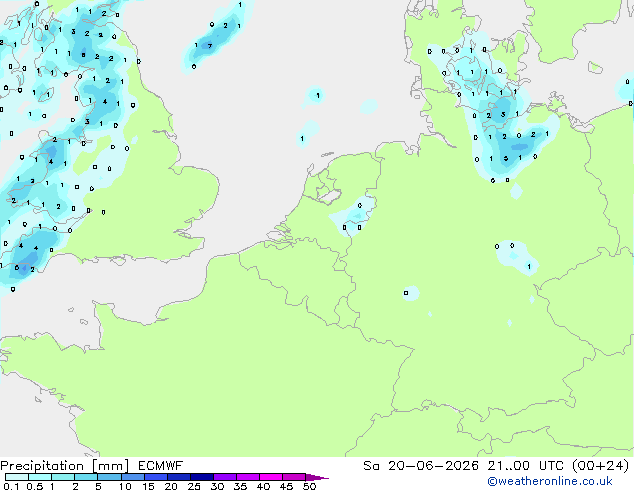Click the legend label '25'

(194, 486)
